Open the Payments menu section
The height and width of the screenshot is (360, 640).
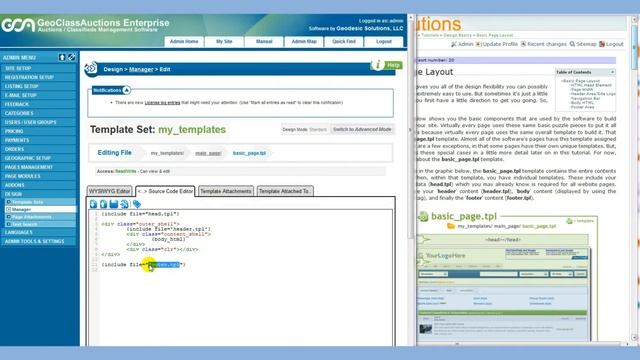pyautogui.click(x=38, y=140)
